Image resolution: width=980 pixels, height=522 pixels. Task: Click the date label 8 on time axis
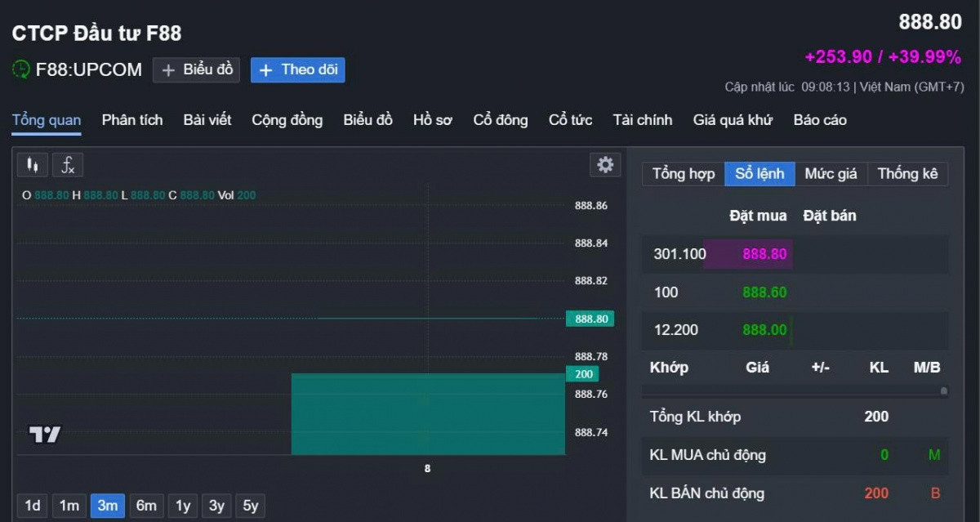427,469
